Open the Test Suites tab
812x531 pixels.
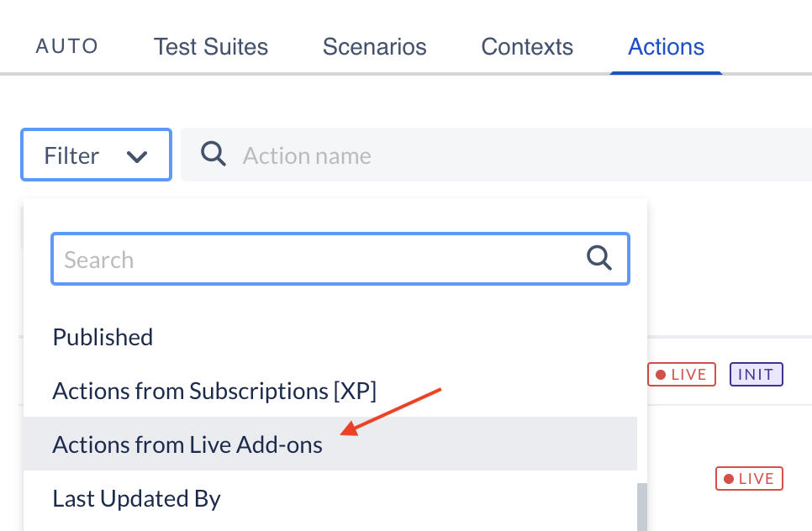tap(211, 46)
